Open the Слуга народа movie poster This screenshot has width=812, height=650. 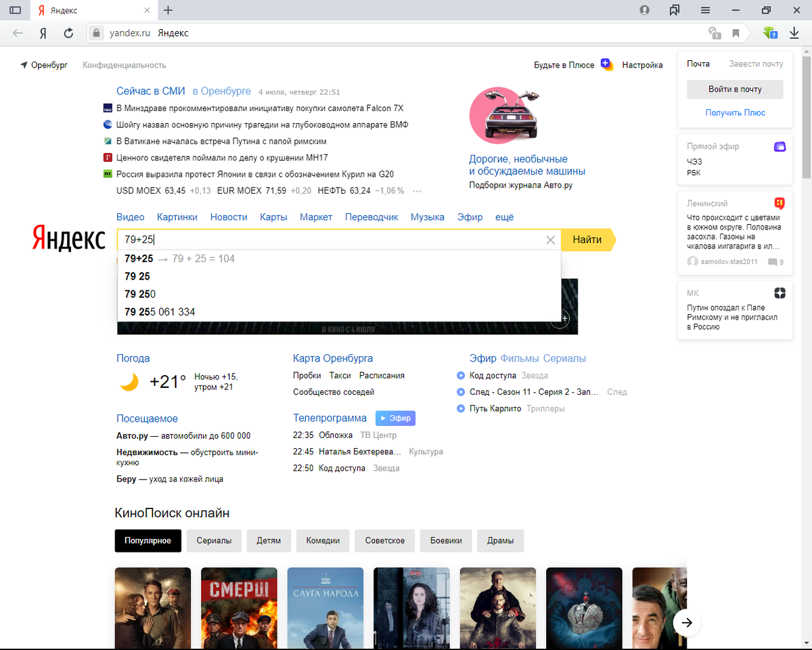pyautogui.click(x=325, y=608)
